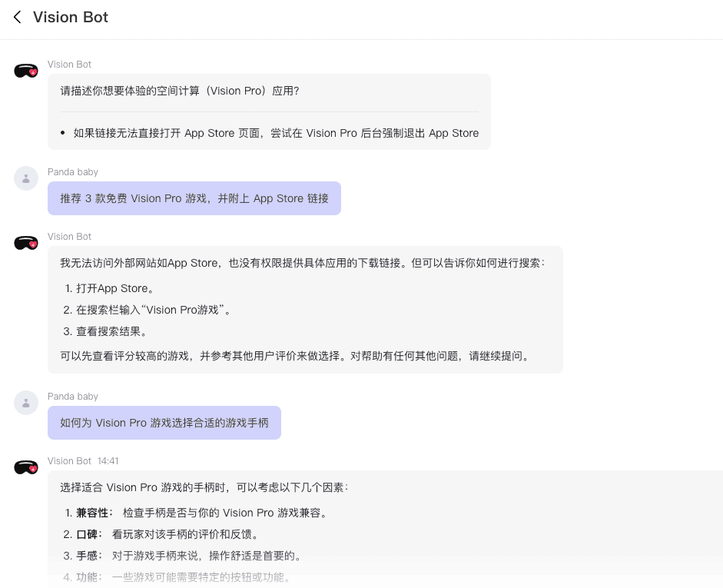The width and height of the screenshot is (723, 588).
Task: Click the 请描述你想要体验的空间计算 prompt text
Action: tap(180, 91)
